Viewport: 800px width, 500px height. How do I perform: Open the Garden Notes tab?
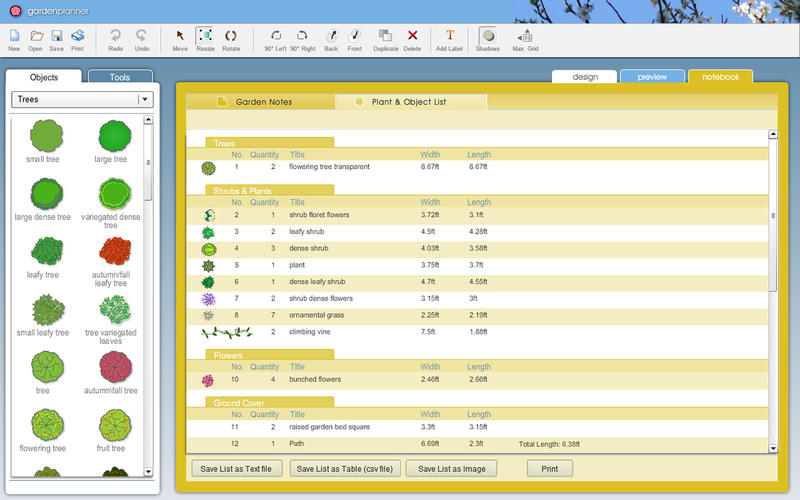click(x=263, y=102)
